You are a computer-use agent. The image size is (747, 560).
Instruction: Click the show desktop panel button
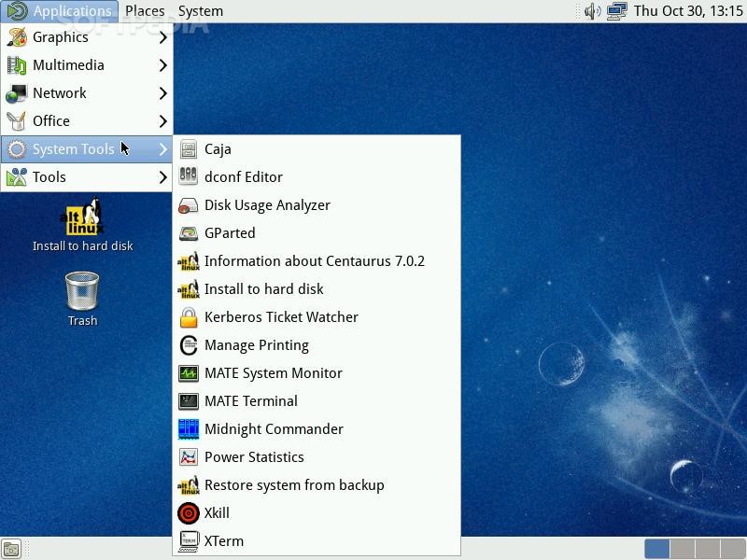click(11, 549)
